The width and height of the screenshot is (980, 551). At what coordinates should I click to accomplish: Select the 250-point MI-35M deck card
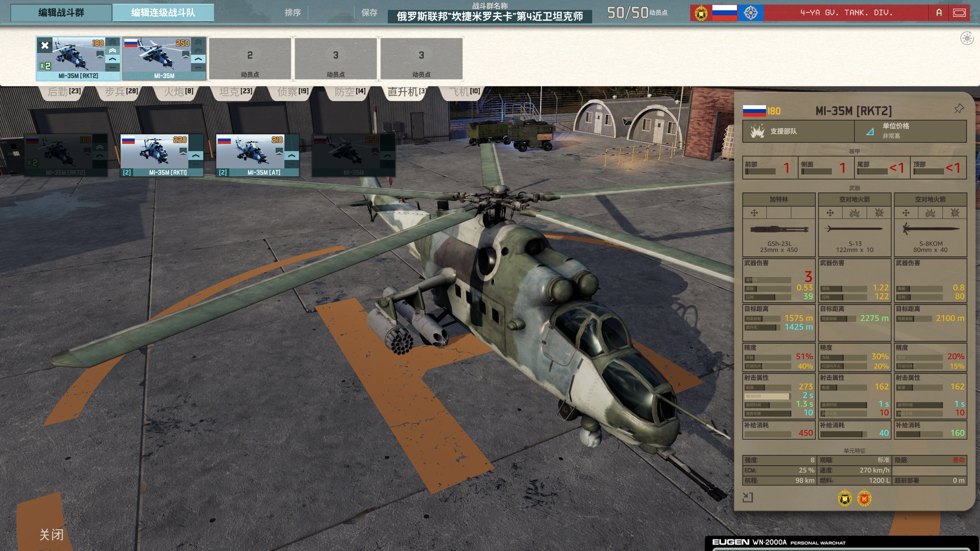[164, 59]
